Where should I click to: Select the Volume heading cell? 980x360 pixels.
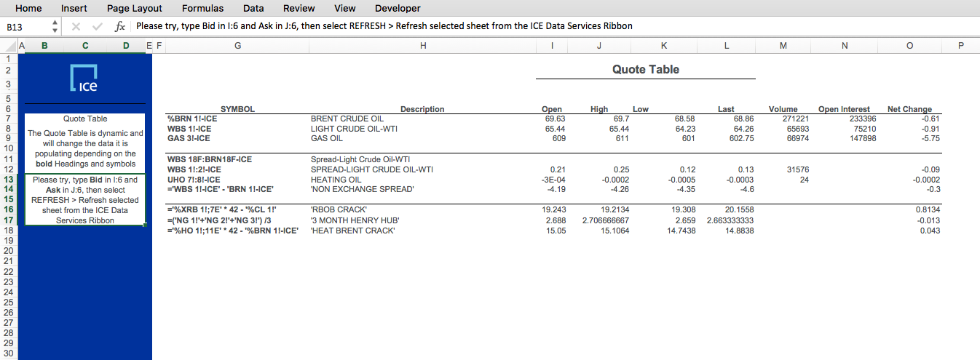(783, 109)
